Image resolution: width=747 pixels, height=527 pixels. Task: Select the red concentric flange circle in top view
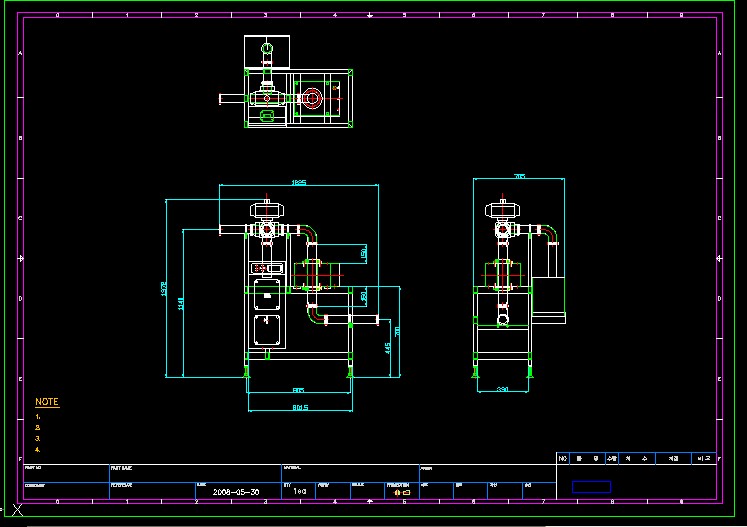tap(312, 99)
